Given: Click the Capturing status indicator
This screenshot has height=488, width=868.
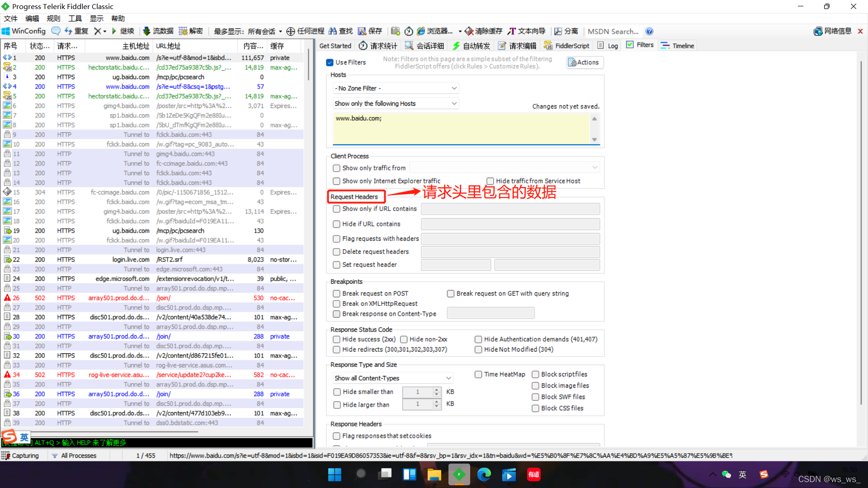Looking at the screenshot, I should click(x=21, y=455).
